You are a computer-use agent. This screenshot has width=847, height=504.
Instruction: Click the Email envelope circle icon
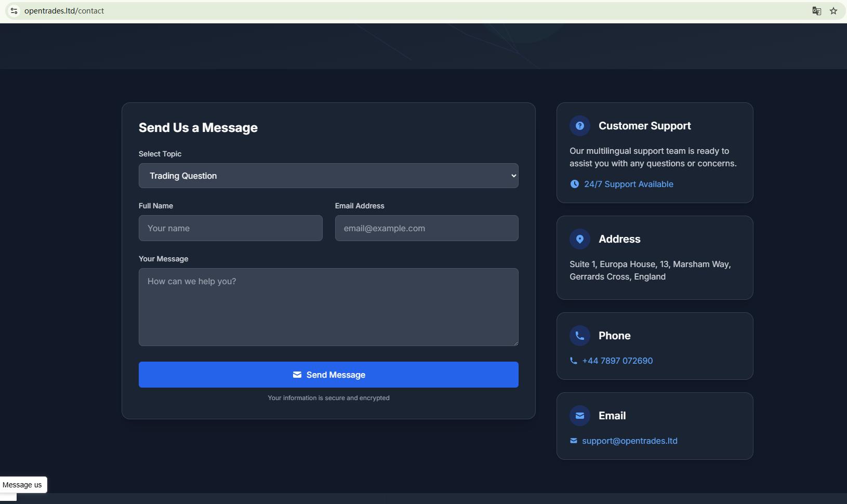click(579, 416)
